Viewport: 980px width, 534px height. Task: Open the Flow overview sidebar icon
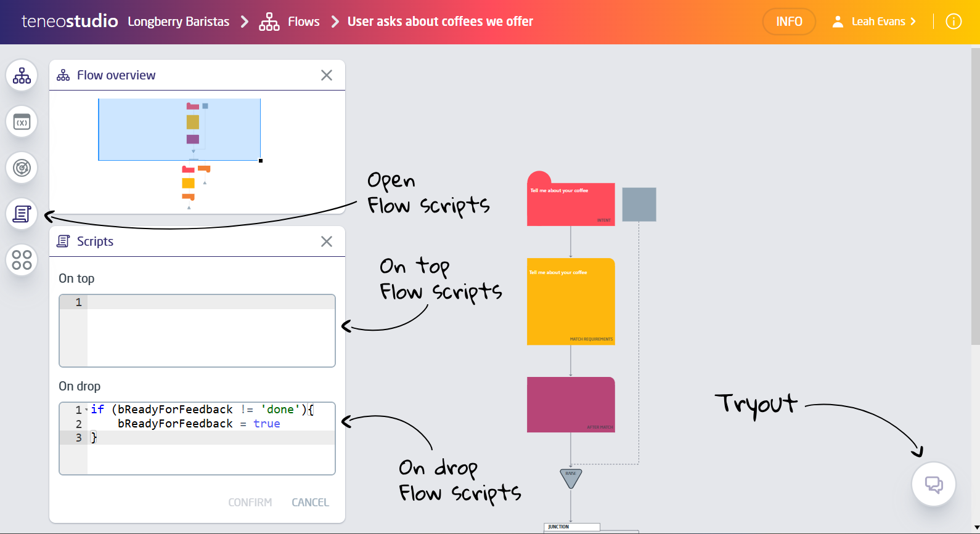(22, 75)
